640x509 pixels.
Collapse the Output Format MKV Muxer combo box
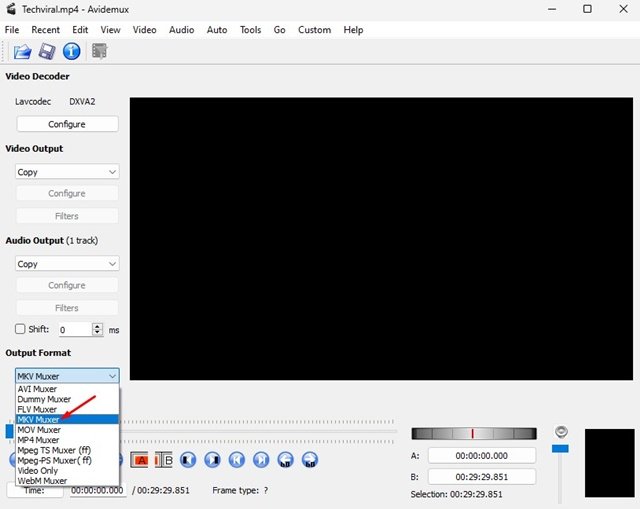67,376
